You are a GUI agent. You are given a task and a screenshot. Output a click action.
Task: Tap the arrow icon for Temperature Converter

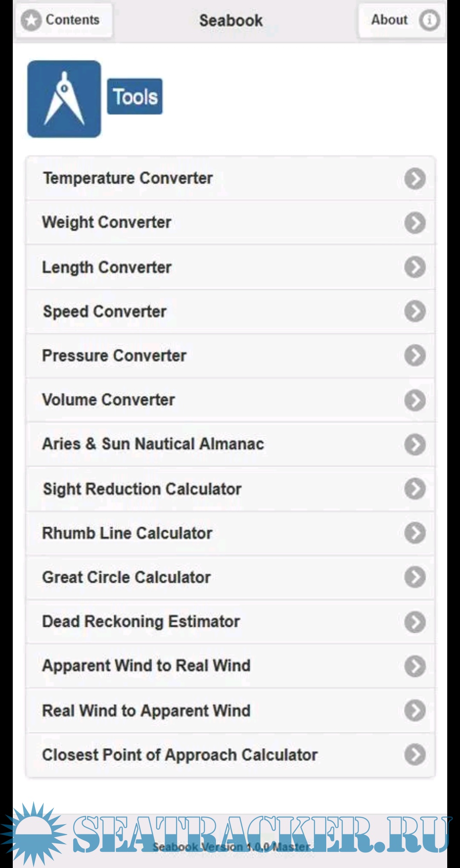(415, 179)
